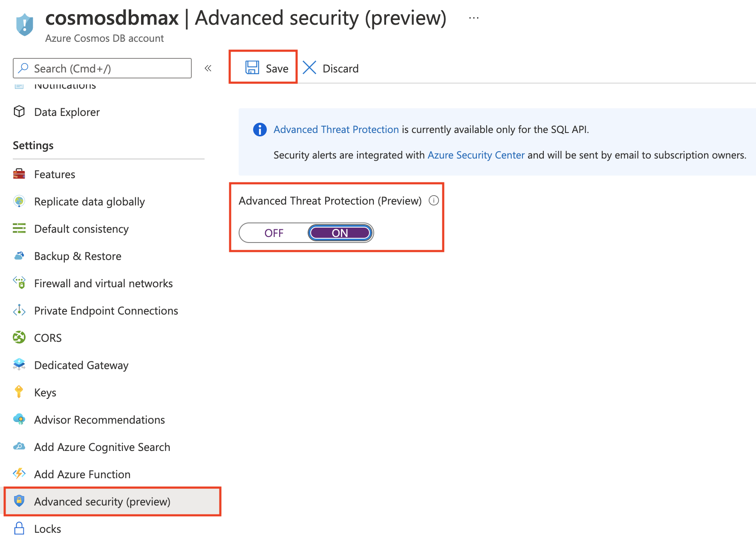756x543 pixels.
Task: Click the Advanced security shield lock icon
Action: pos(20,502)
